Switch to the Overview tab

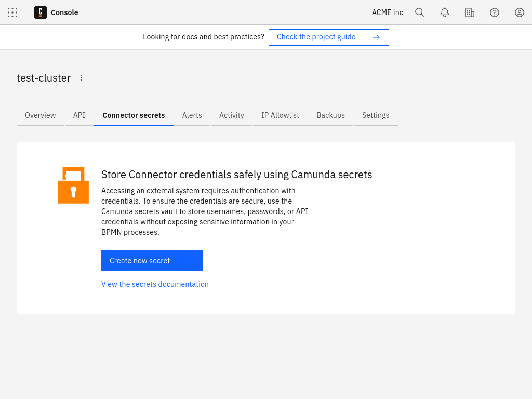pyautogui.click(x=41, y=115)
